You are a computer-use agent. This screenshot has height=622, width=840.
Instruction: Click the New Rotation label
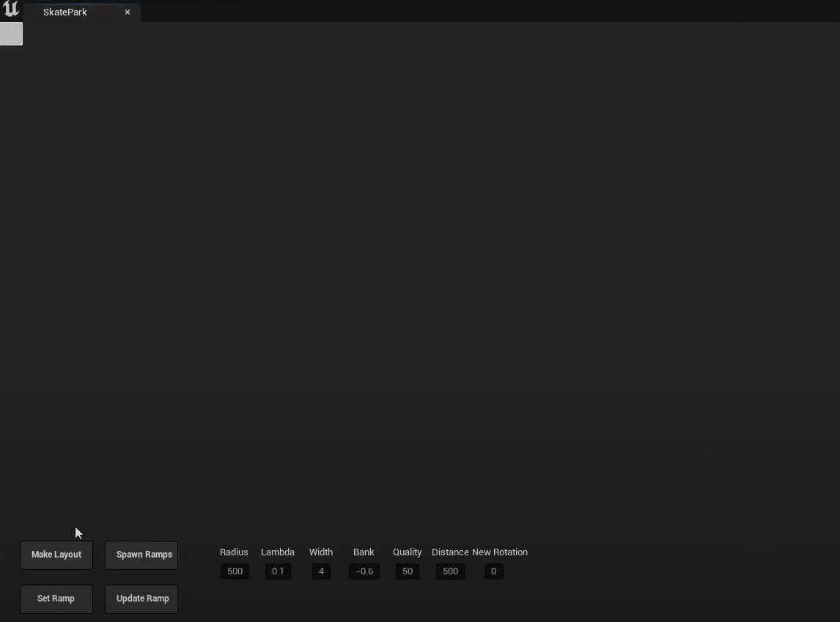500,552
